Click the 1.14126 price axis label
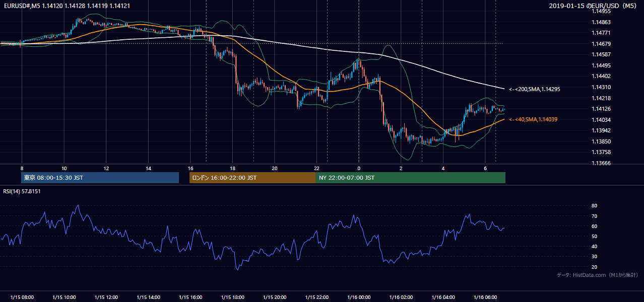Viewport: 644px width, 302px height. [601, 109]
